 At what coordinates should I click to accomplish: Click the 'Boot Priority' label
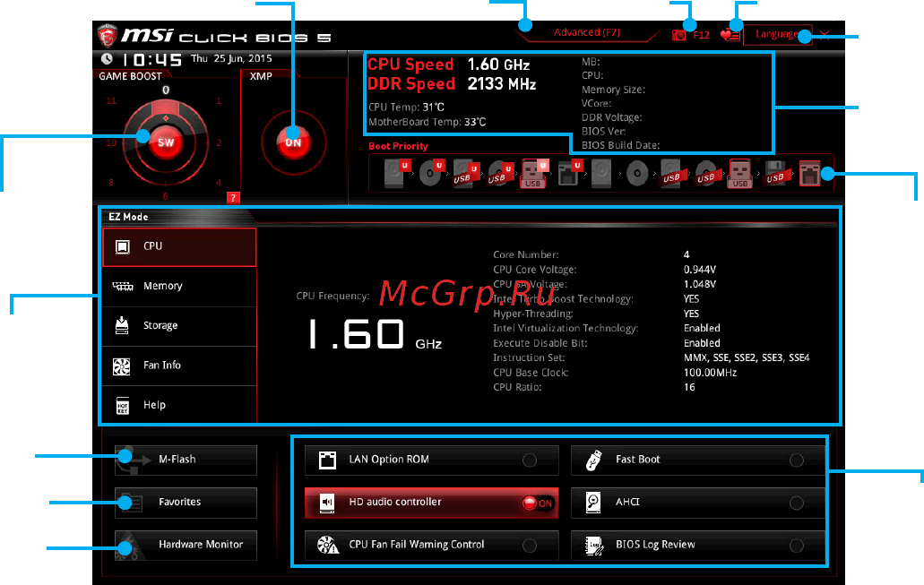click(x=398, y=146)
